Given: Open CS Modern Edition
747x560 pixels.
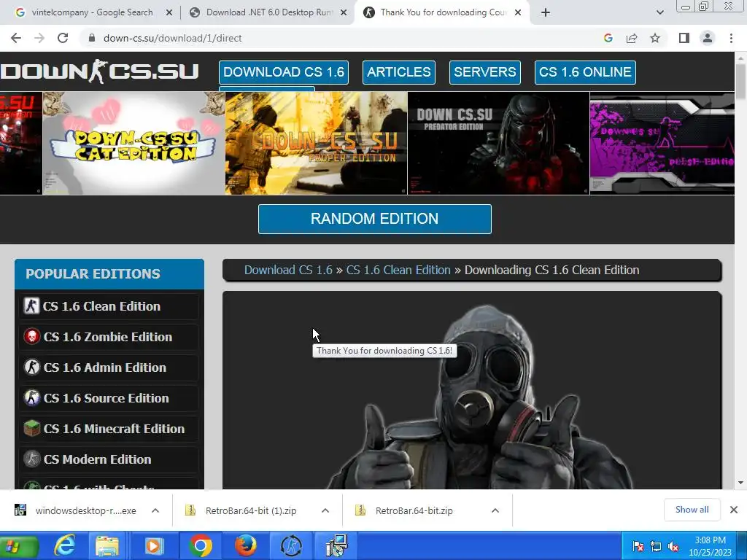Looking at the screenshot, I should (x=109, y=459).
